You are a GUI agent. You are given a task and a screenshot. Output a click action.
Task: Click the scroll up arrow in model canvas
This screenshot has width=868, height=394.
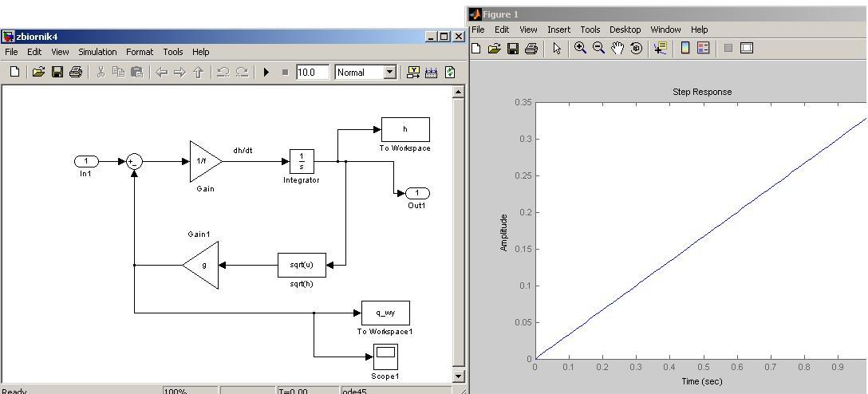click(459, 92)
